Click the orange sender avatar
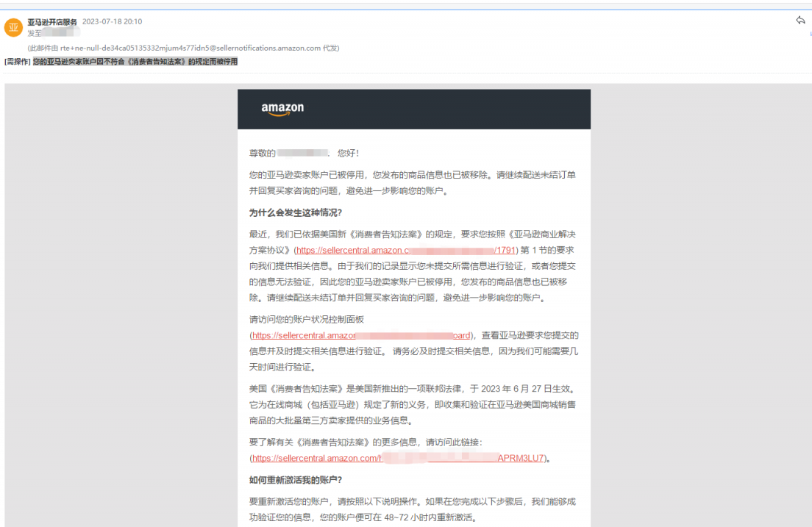The width and height of the screenshot is (812, 527). pyautogui.click(x=13, y=27)
